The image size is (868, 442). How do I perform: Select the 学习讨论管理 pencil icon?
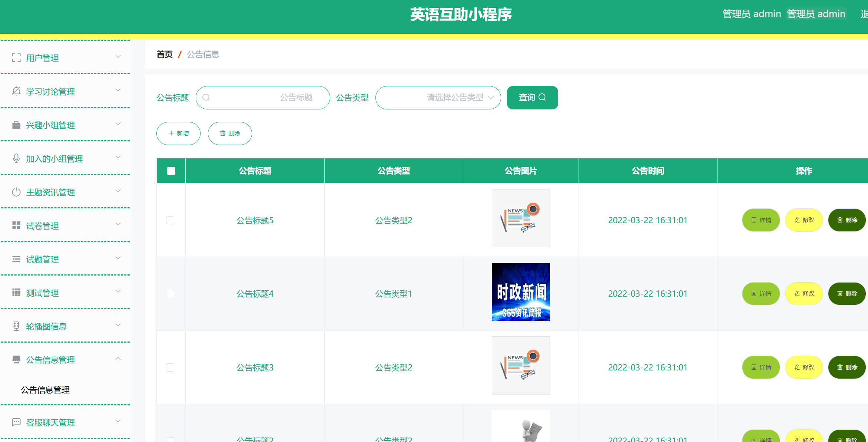(16, 91)
